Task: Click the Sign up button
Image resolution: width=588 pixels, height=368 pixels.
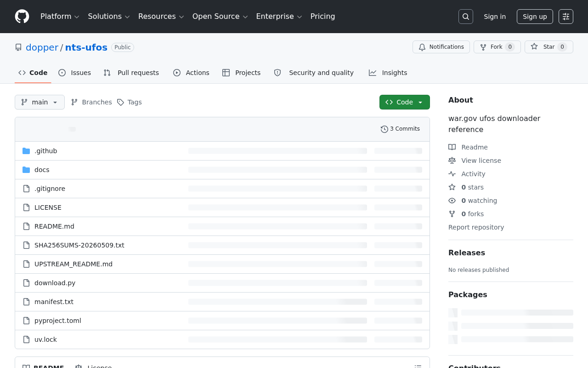Action: (x=535, y=17)
